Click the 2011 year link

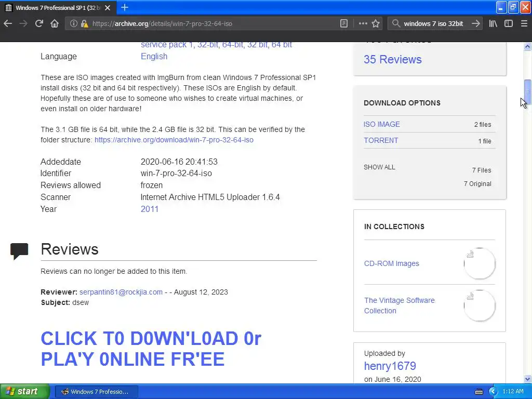tap(149, 209)
